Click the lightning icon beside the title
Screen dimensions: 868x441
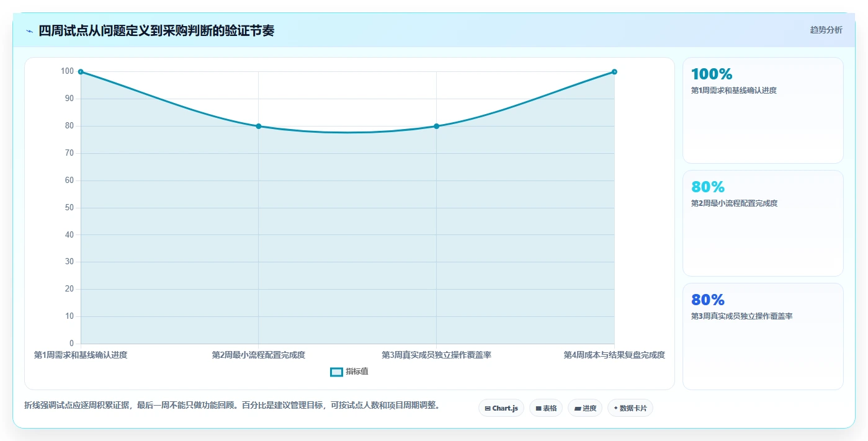coord(29,31)
